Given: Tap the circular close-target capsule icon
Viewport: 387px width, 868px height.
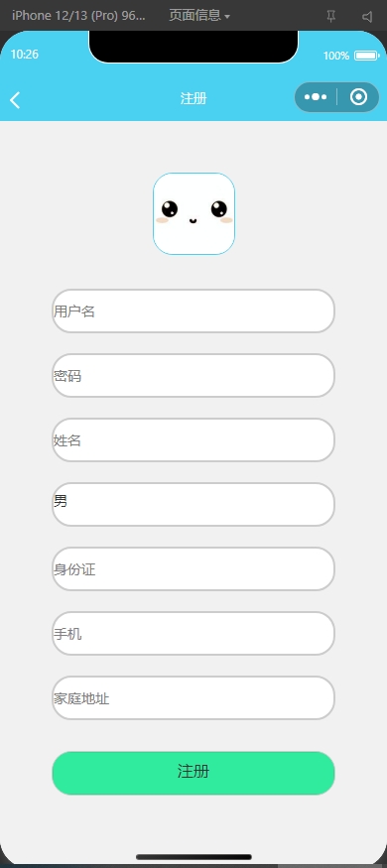Looking at the screenshot, I should [359, 97].
